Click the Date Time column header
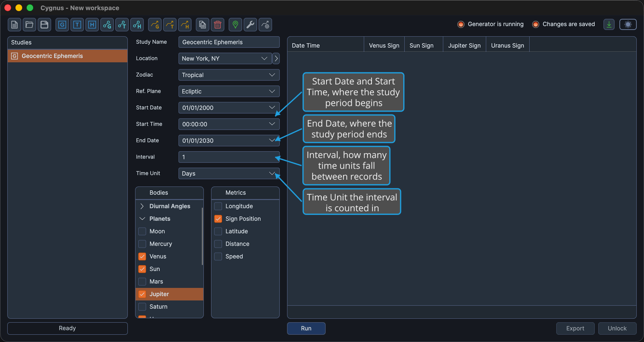The height and width of the screenshot is (342, 644). click(x=326, y=45)
